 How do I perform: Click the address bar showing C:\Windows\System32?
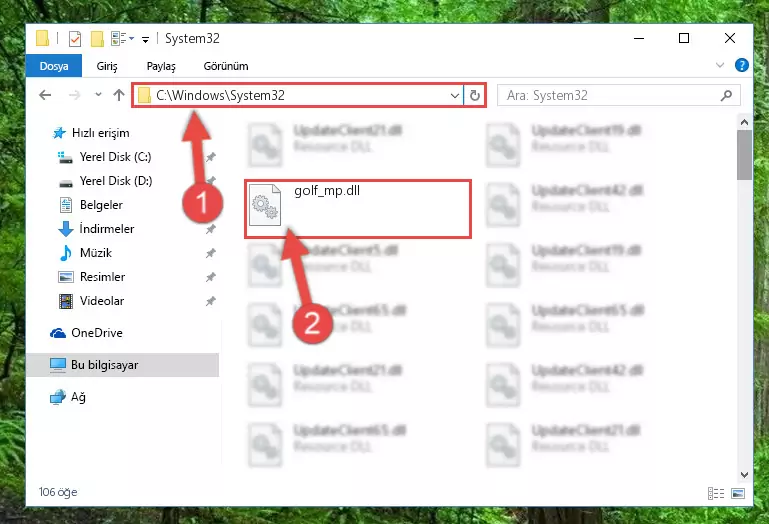pos(297,95)
